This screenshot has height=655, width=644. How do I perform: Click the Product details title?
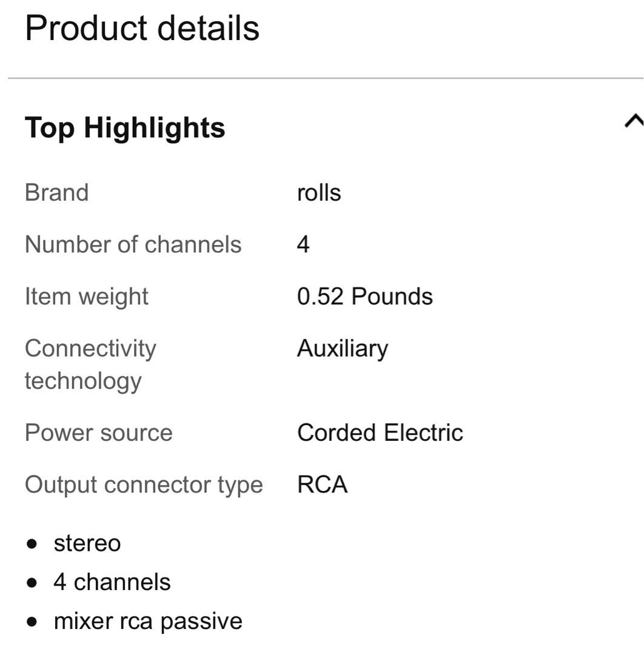pyautogui.click(x=142, y=29)
